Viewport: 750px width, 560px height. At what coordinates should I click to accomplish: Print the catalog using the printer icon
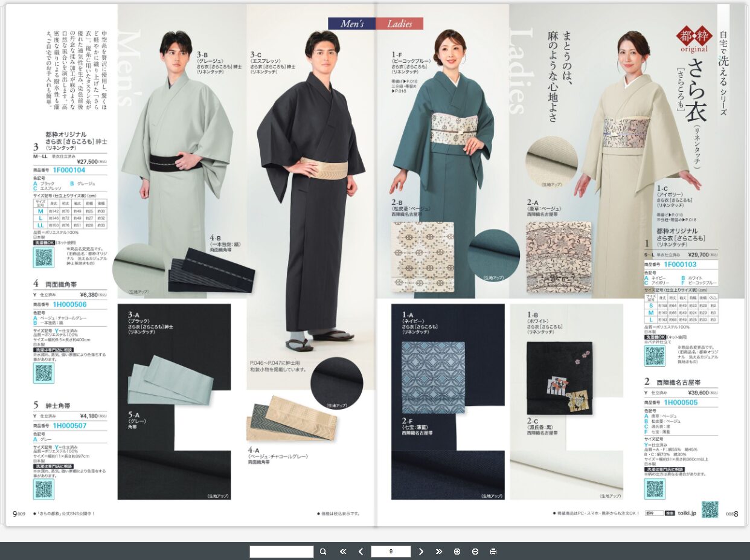(x=493, y=552)
